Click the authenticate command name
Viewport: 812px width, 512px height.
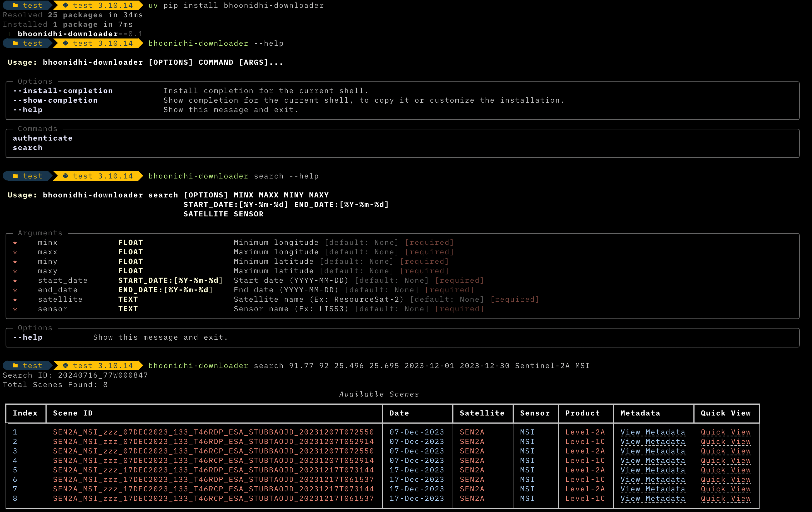pyautogui.click(x=43, y=138)
